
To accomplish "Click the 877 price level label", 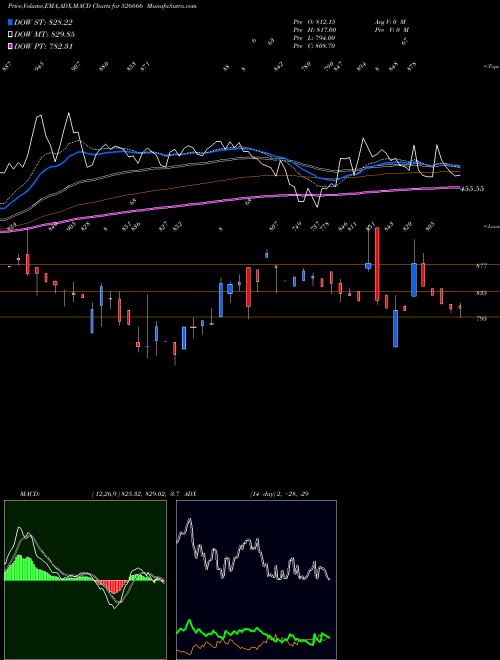I will click(x=481, y=266).
